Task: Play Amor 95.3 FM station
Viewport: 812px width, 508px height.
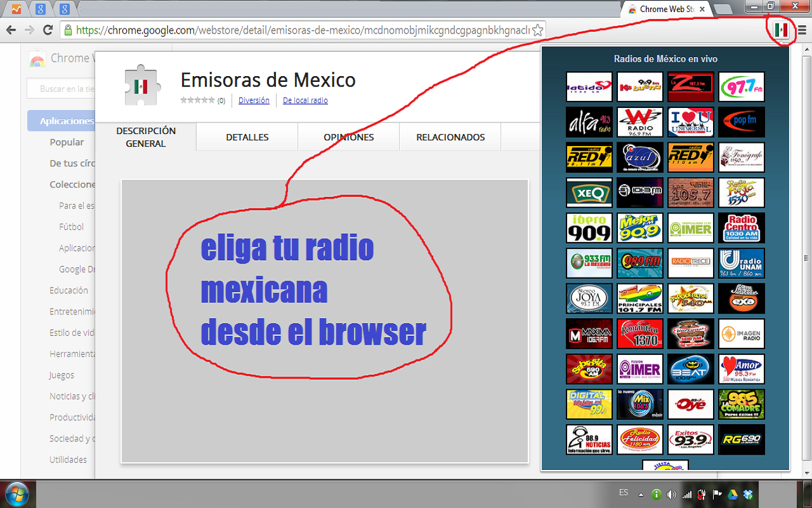Action: tap(742, 369)
